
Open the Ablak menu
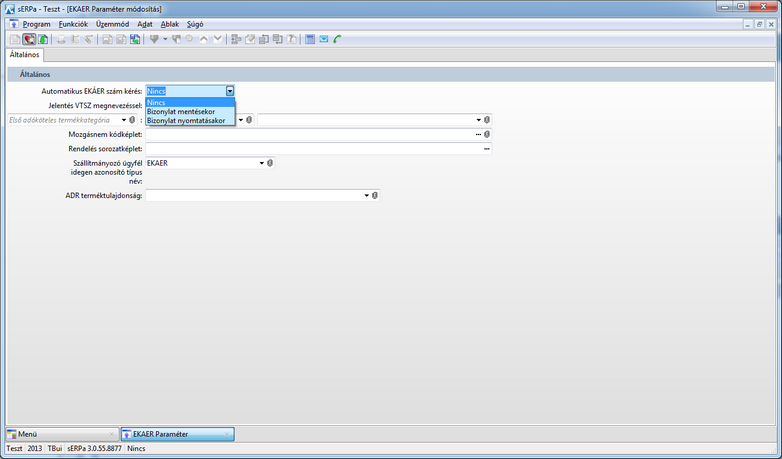[169, 24]
